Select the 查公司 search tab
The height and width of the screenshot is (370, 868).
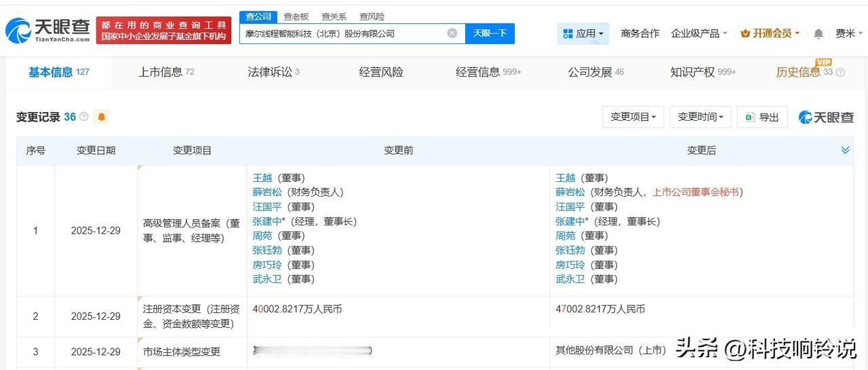(258, 16)
